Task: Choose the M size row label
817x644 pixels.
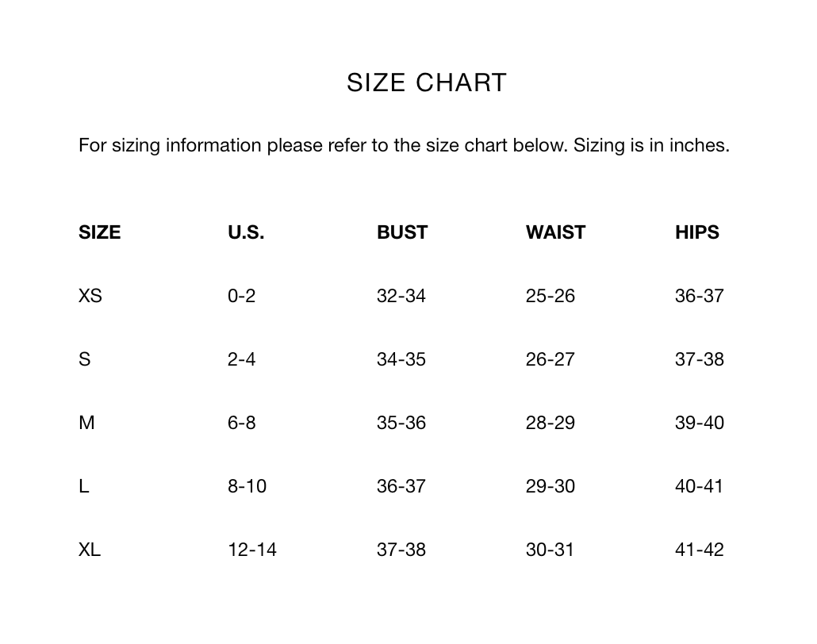Action: pos(86,423)
